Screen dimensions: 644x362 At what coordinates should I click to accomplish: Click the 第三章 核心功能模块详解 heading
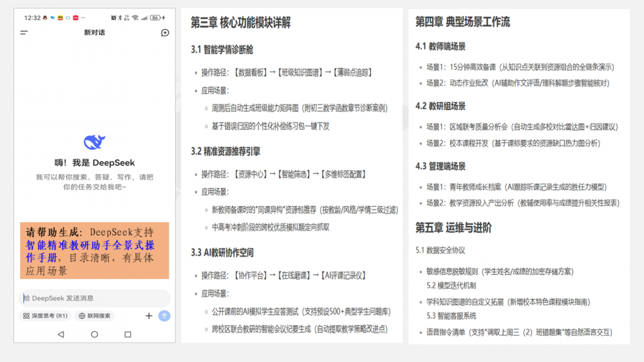(241, 23)
